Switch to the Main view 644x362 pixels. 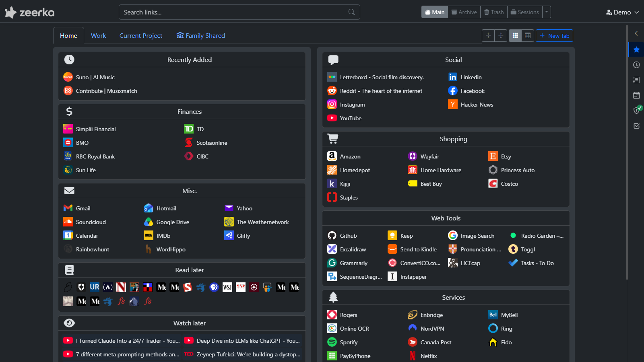coord(435,12)
